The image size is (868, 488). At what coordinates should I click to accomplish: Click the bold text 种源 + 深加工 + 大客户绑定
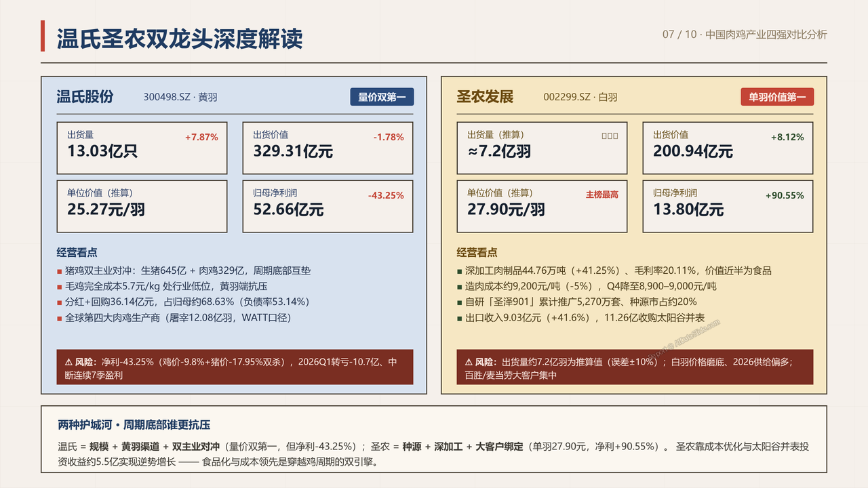click(462, 447)
